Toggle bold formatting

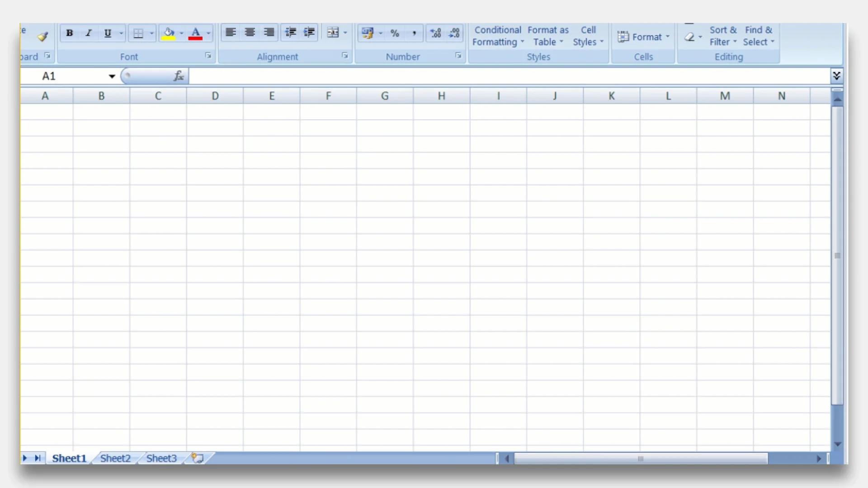69,33
